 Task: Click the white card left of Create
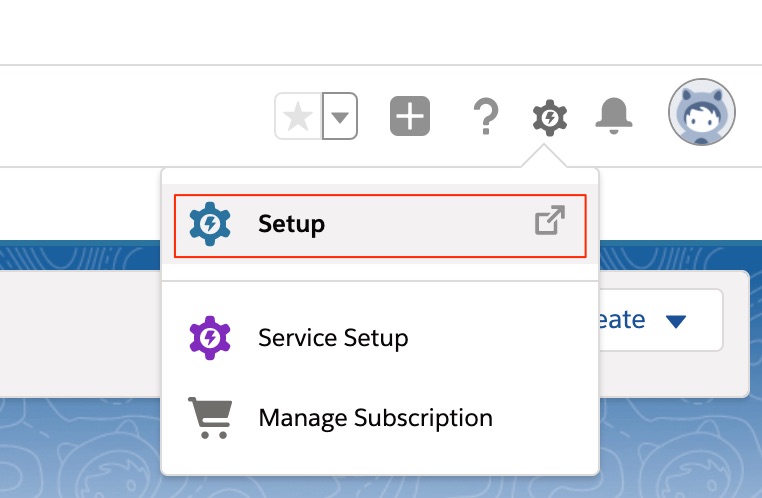[80, 330]
